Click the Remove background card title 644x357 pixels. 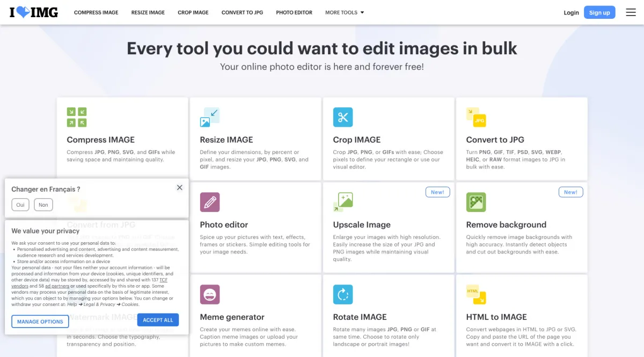tap(506, 224)
